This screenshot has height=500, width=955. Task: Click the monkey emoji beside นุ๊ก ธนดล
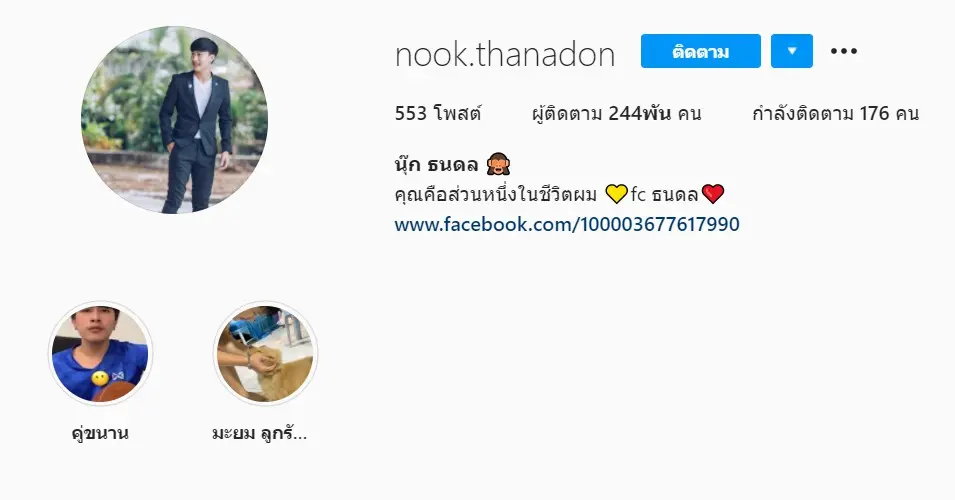(x=498, y=164)
